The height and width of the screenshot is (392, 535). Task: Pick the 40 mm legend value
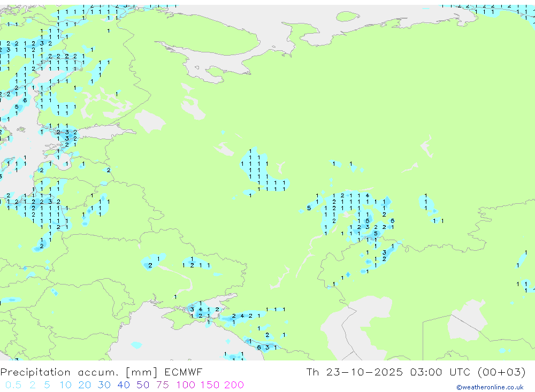point(124,385)
